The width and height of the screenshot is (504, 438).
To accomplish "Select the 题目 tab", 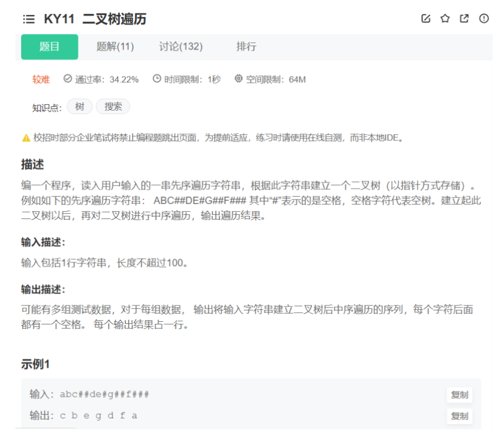I will click(x=49, y=47).
